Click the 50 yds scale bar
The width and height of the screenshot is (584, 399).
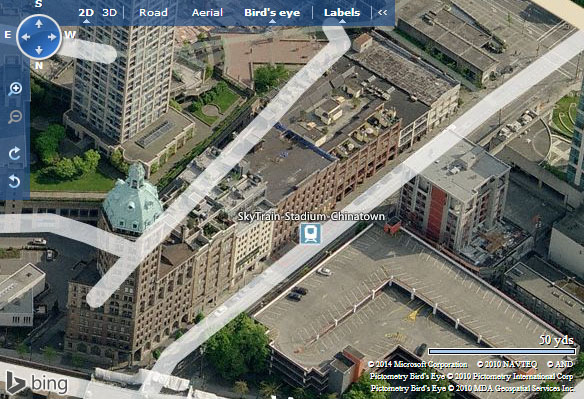pyautogui.click(x=502, y=351)
